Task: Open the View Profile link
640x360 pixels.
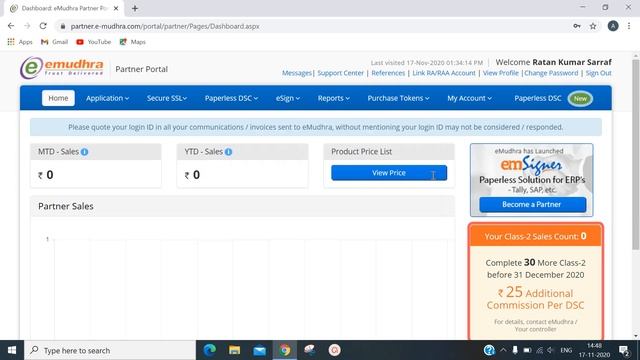Action: point(500,73)
